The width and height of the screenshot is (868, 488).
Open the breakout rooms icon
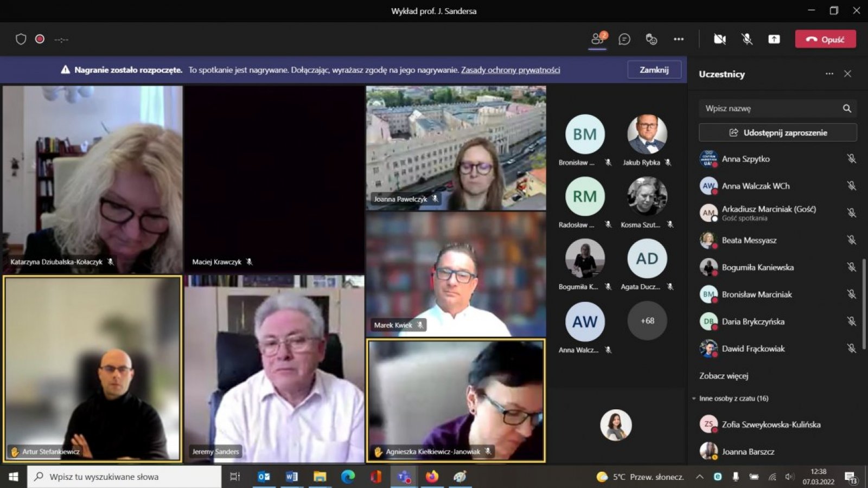651,39
